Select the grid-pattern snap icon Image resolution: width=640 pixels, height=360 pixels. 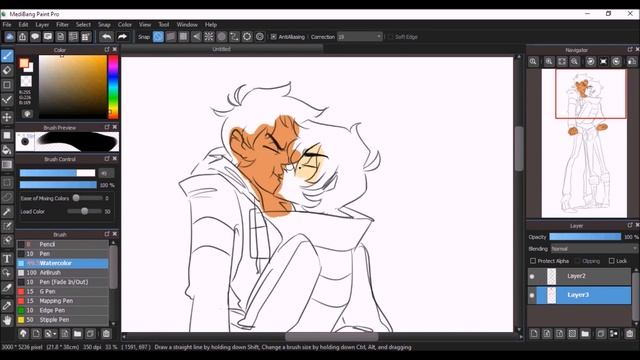point(184,37)
